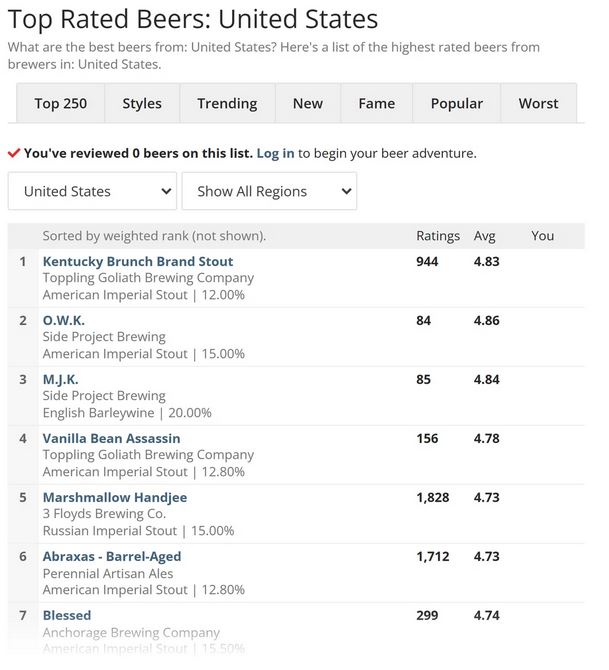Go to the New tab
Viewport: 609px width, 670px height.
pos(308,103)
